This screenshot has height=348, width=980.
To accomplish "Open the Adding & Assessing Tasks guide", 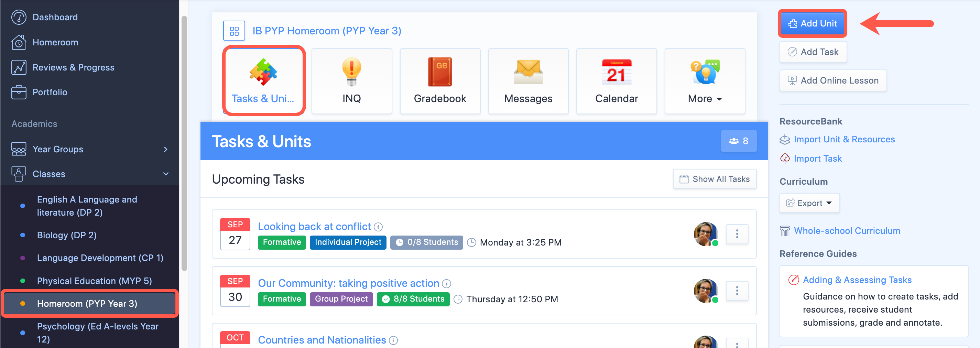I will pyautogui.click(x=857, y=280).
